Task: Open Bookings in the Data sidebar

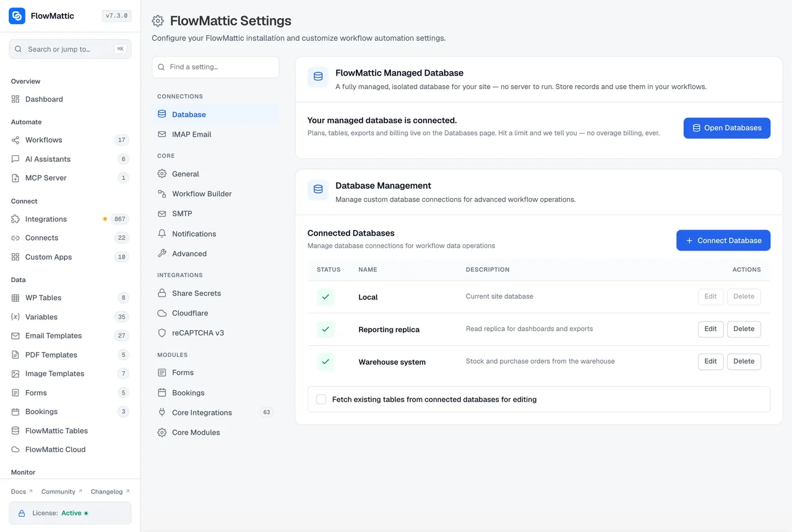Action: [70, 411]
